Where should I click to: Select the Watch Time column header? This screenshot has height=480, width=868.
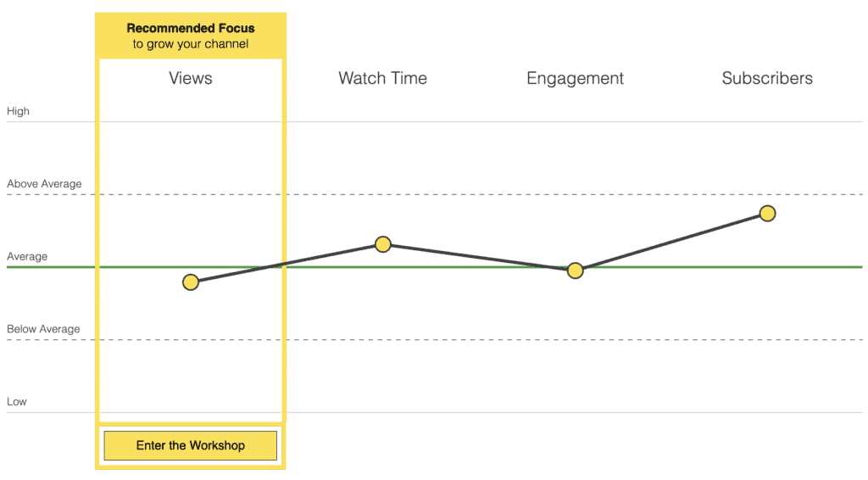coord(382,78)
